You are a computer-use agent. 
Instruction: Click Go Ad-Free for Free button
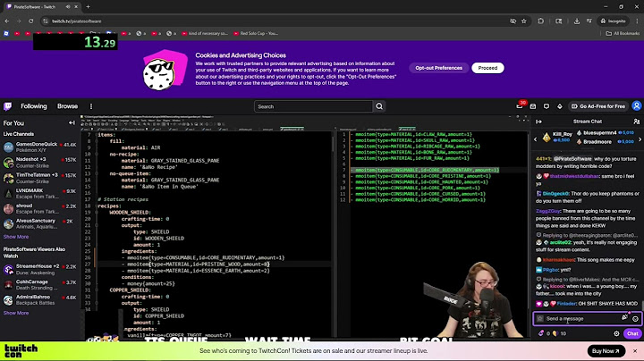[598, 106]
